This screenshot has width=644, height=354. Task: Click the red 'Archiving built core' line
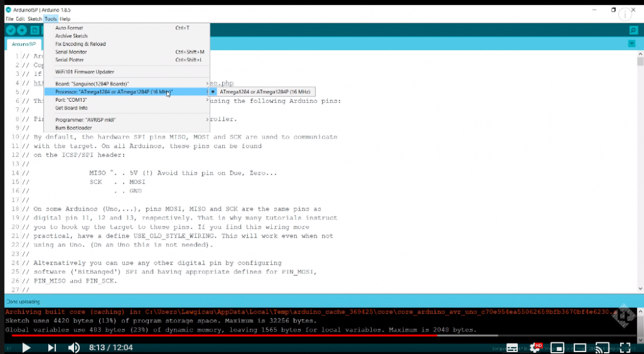point(310,312)
